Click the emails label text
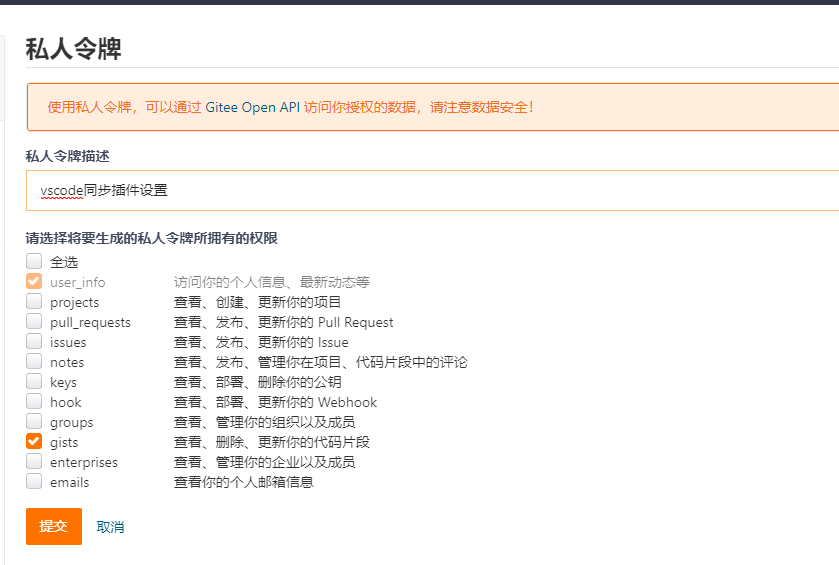 point(70,483)
